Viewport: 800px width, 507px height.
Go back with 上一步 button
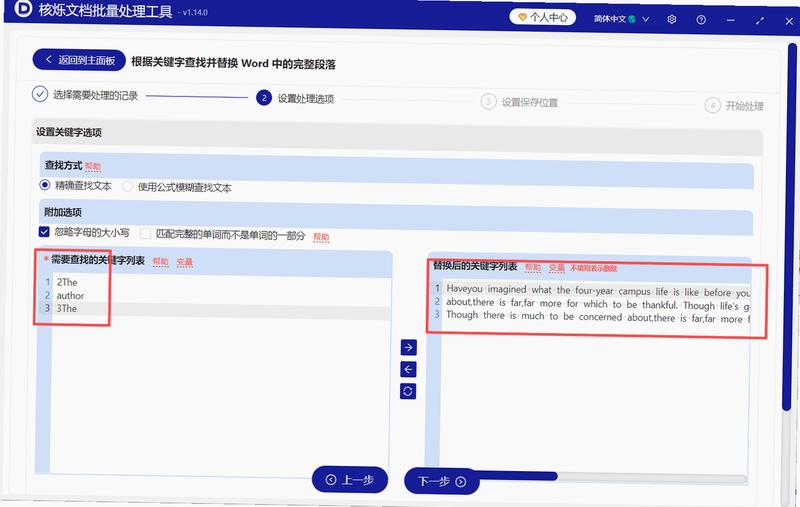point(350,479)
